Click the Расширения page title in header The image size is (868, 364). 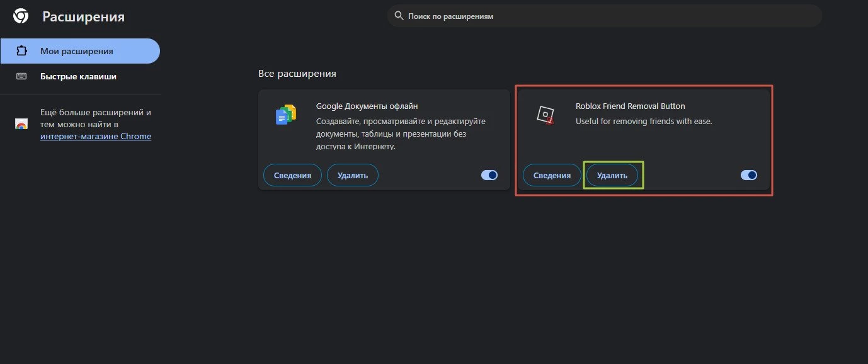pyautogui.click(x=83, y=17)
